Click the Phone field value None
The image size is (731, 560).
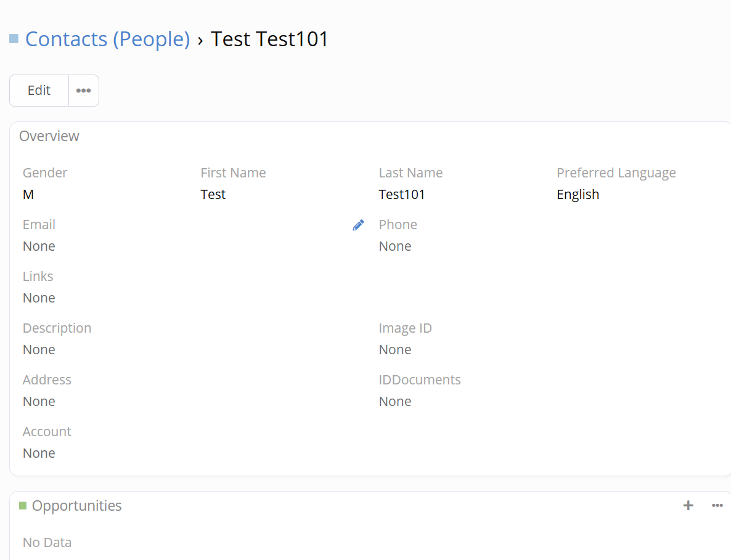[x=395, y=246]
